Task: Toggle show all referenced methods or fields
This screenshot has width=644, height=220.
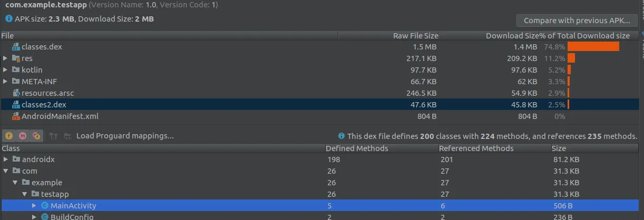Action: tap(36, 136)
